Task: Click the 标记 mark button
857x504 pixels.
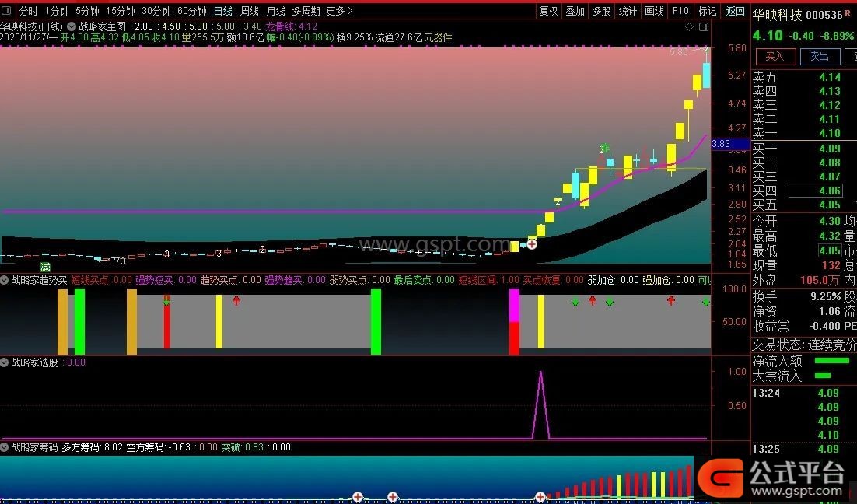Action: click(707, 11)
